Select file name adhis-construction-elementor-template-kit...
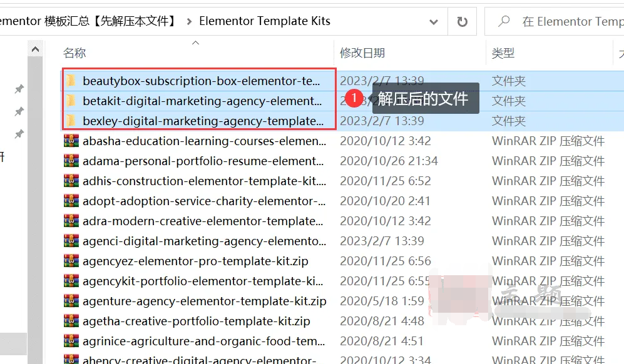Viewport: 624px width, 364px height. [x=204, y=181]
